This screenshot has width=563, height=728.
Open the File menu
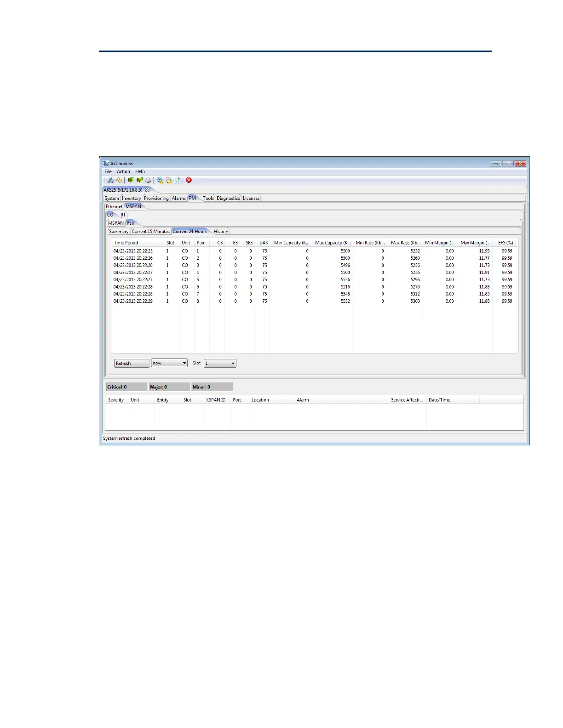click(108, 171)
